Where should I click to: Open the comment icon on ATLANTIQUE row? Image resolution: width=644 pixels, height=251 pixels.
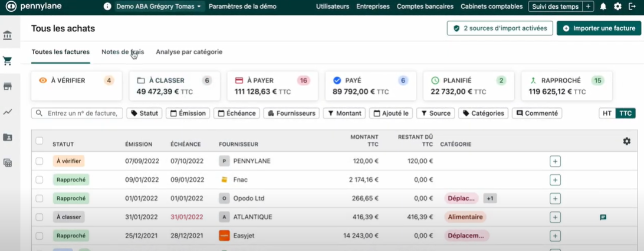point(603,217)
